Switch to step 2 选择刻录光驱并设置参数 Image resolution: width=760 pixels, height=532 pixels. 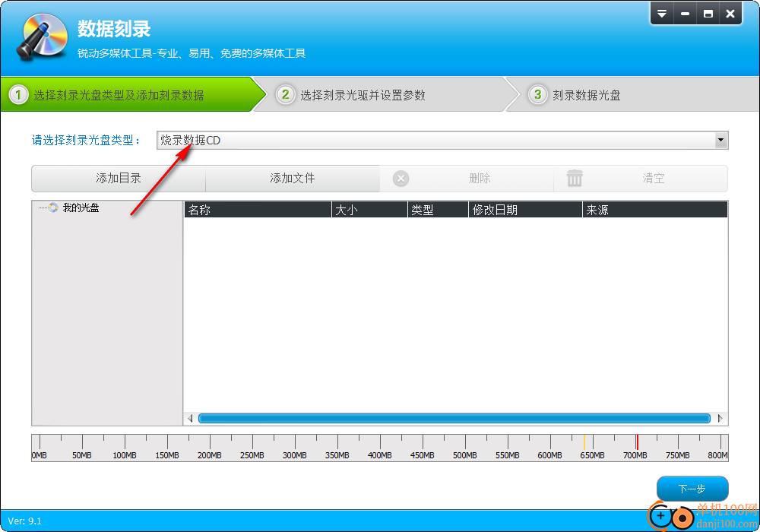[385, 94]
